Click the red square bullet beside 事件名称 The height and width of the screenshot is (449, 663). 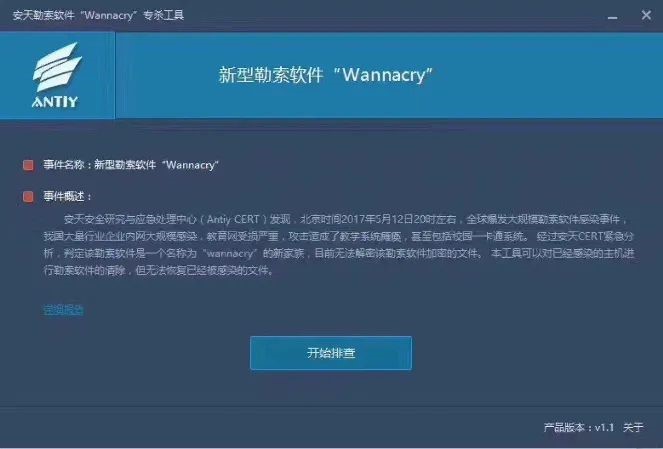click(28, 165)
